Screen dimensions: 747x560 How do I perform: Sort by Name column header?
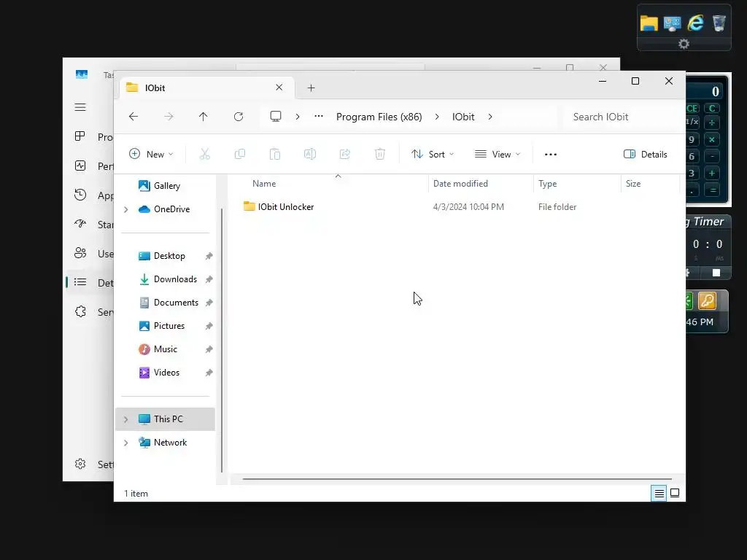(x=264, y=184)
